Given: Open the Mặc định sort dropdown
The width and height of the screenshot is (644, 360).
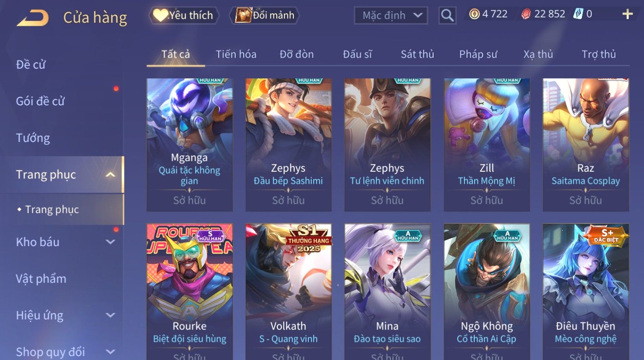Looking at the screenshot, I should pos(391,16).
